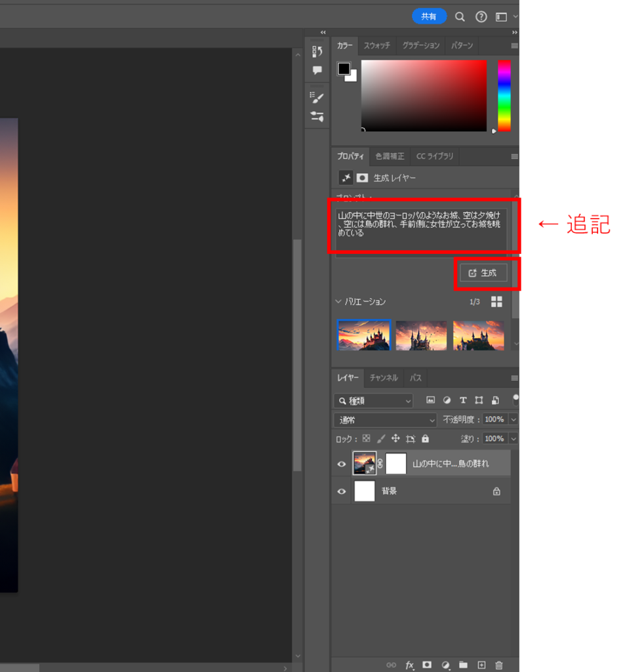Toggle visibility of the generative layer
Image resolution: width=625 pixels, height=672 pixels.
[341, 464]
